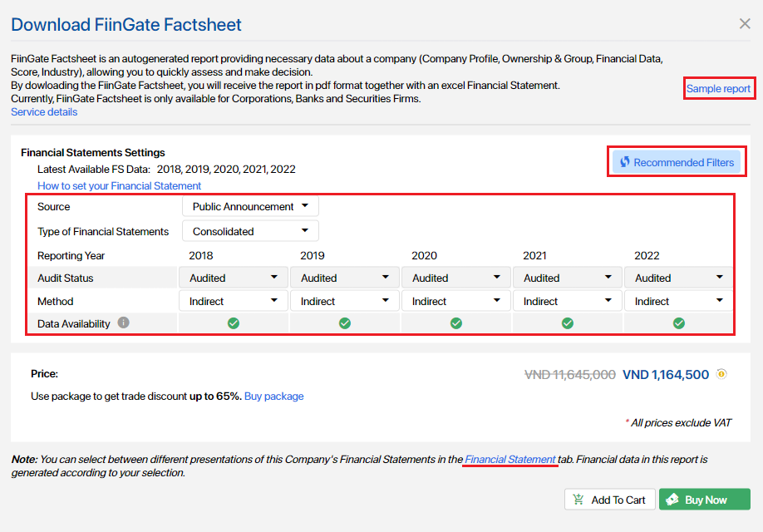This screenshot has width=763, height=532.
Task: Click the Buy package link
Action: point(273,397)
